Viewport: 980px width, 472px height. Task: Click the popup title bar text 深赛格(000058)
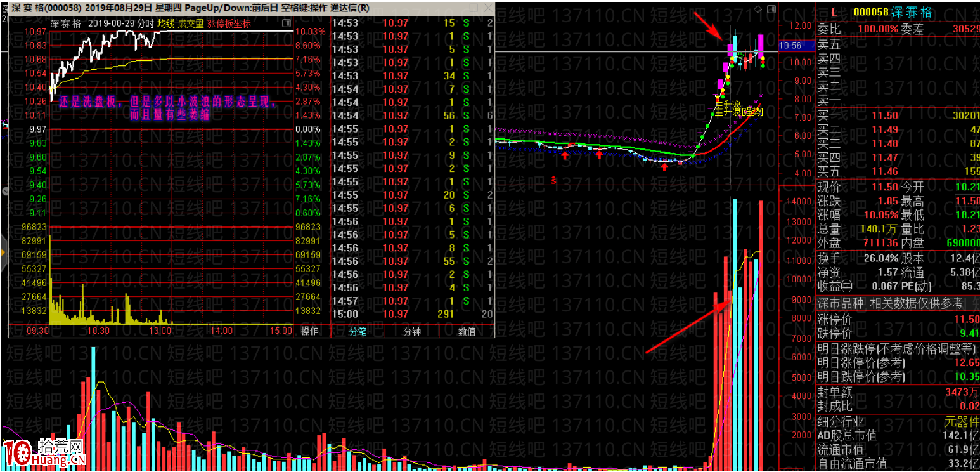[46, 8]
